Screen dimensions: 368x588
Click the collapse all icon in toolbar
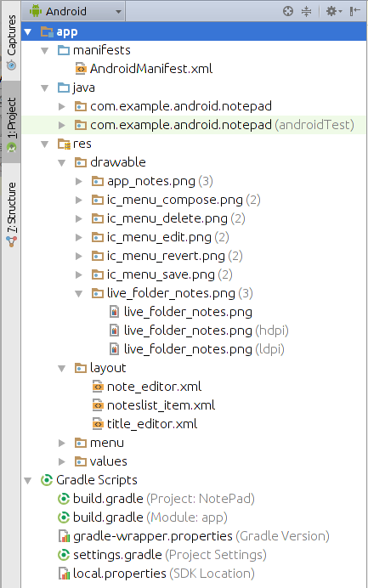[x=307, y=11]
